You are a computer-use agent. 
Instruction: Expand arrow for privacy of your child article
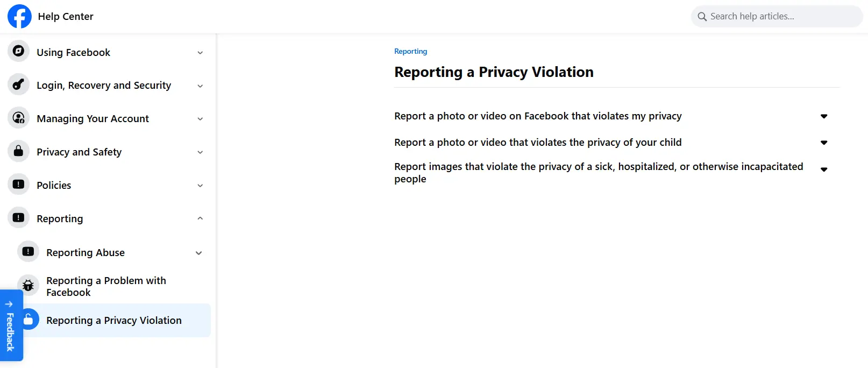[824, 143]
